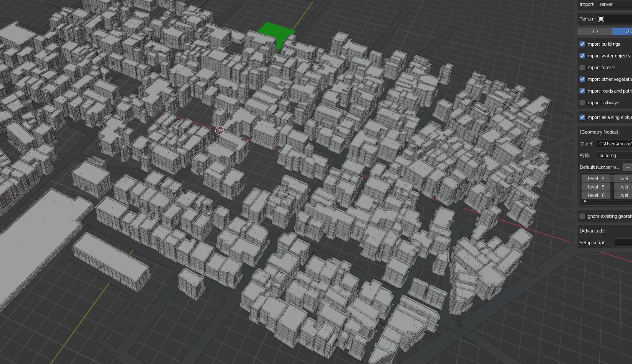Viewport: 632px width, 364px height.
Task: Add a level entry with the + icon
Action: tap(628, 167)
